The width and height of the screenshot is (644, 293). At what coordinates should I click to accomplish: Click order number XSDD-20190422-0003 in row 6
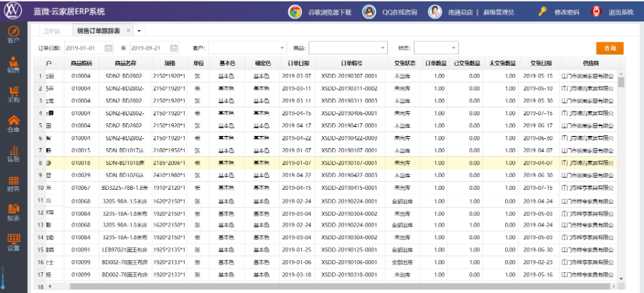[x=349, y=138]
